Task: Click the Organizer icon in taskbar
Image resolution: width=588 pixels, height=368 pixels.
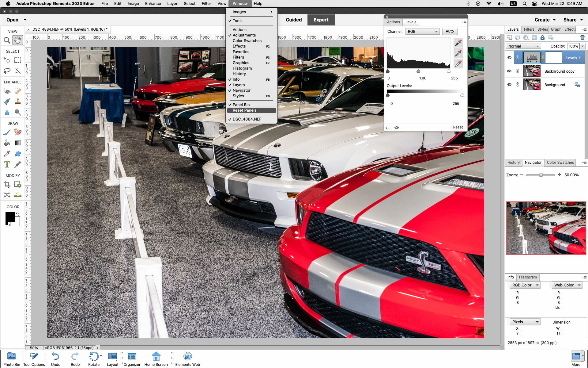Action: click(x=132, y=359)
